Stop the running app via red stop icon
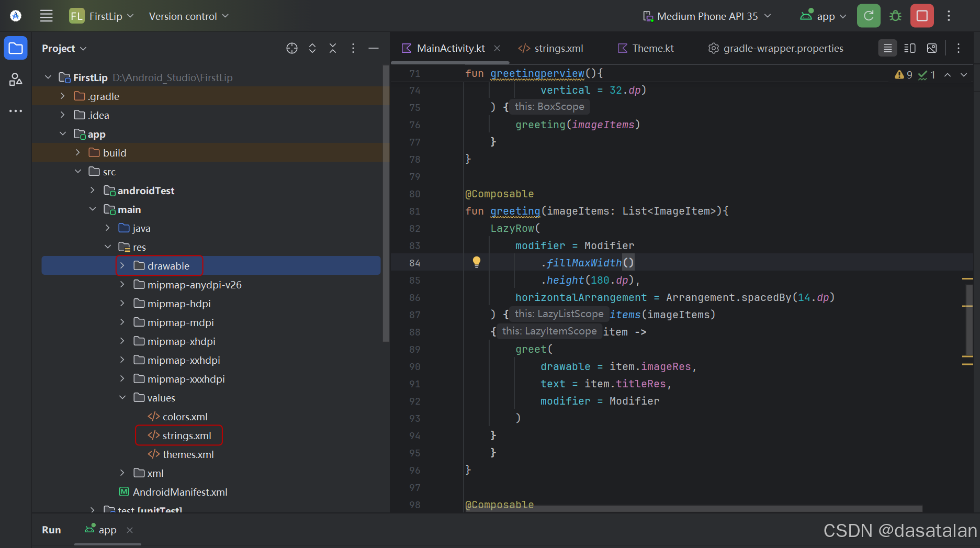 [x=921, y=16]
